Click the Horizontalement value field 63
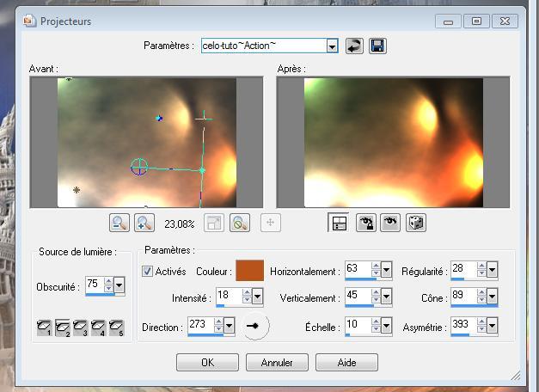 pyautogui.click(x=358, y=269)
